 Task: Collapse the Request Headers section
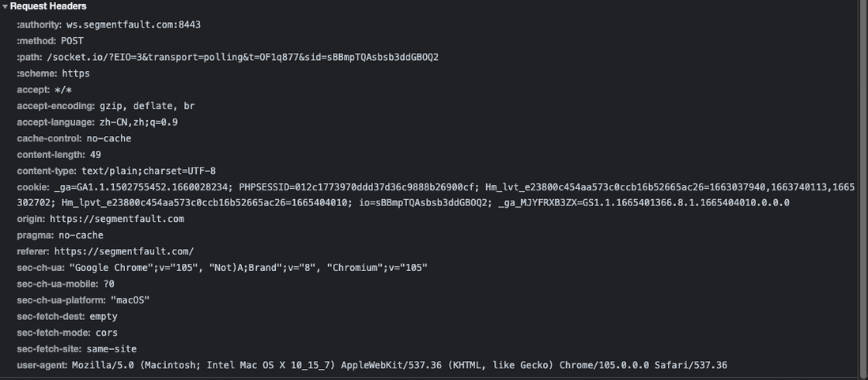[5, 6]
